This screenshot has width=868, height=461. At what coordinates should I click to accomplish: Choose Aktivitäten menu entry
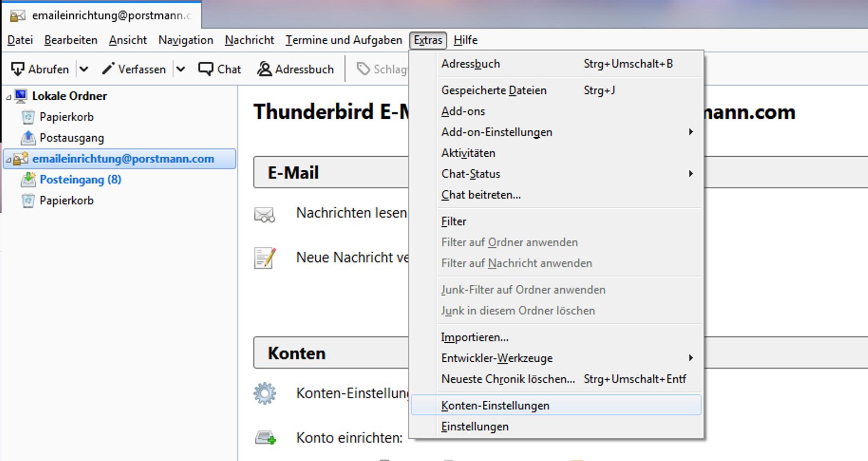pyautogui.click(x=556, y=153)
